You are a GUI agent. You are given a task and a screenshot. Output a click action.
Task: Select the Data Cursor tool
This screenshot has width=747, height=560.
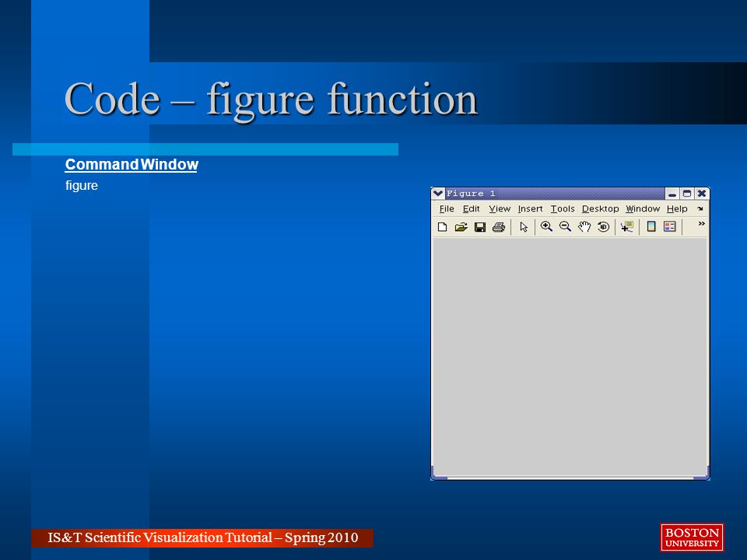point(627,226)
